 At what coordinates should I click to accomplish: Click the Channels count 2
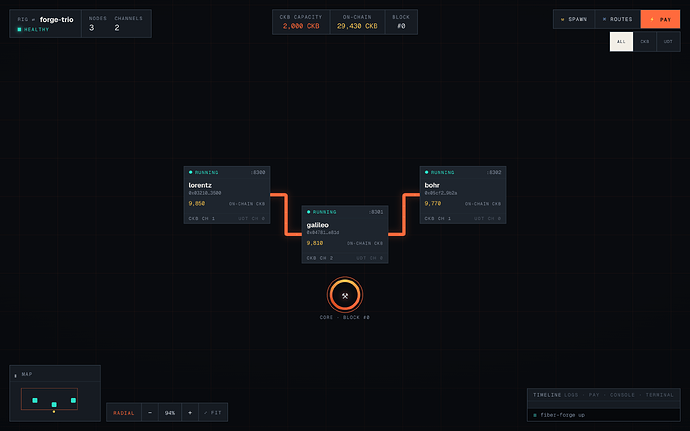tap(117, 28)
